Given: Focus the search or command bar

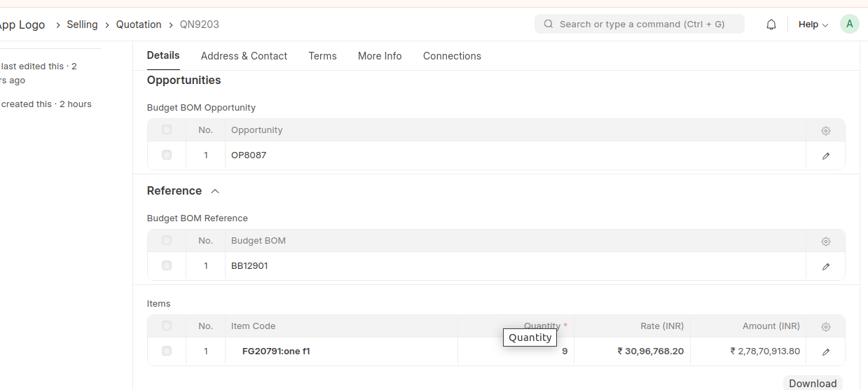Looking at the screenshot, I should 640,24.
